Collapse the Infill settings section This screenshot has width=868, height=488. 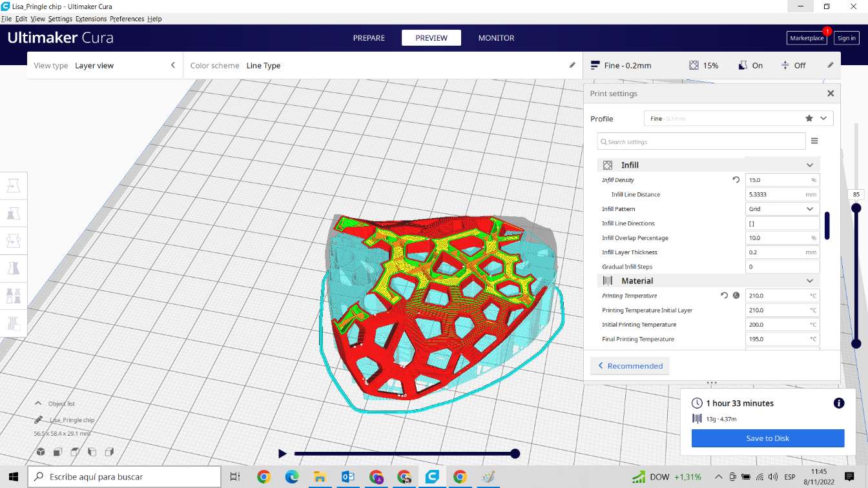[x=810, y=165]
